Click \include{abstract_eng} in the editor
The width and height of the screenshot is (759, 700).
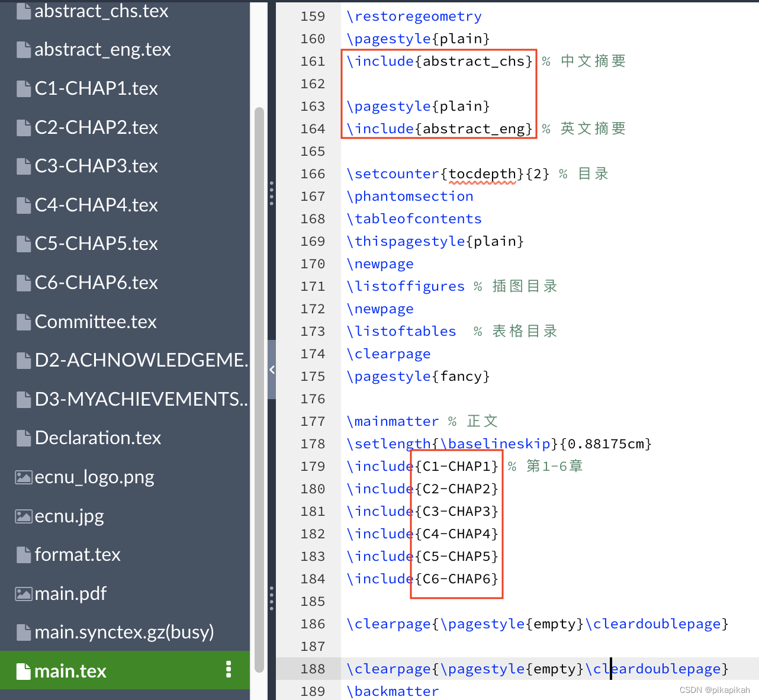pyautogui.click(x=439, y=129)
